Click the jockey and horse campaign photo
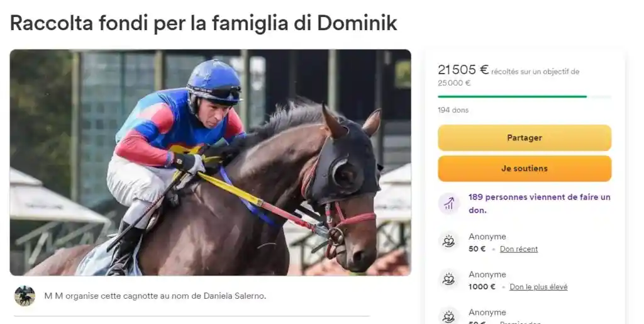 click(x=210, y=162)
